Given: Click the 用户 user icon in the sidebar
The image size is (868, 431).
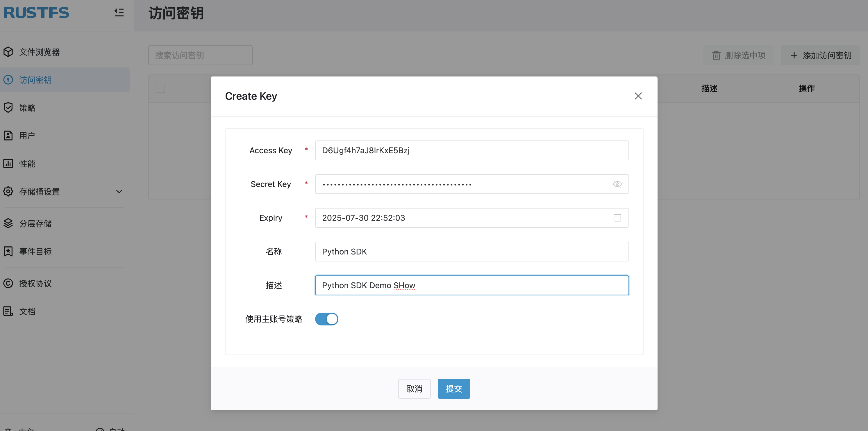Looking at the screenshot, I should coord(8,136).
